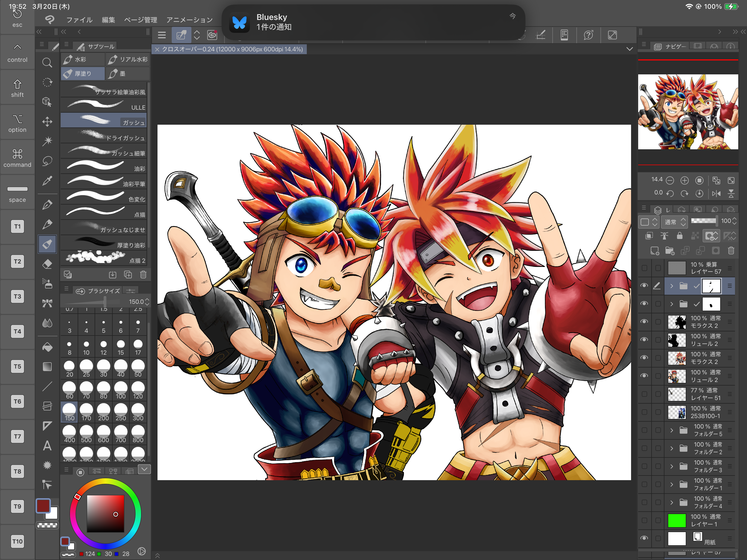The width and height of the screenshot is (747, 560).
Task: Switch to the リアル水彩 sub tool tab
Action: coord(128,59)
